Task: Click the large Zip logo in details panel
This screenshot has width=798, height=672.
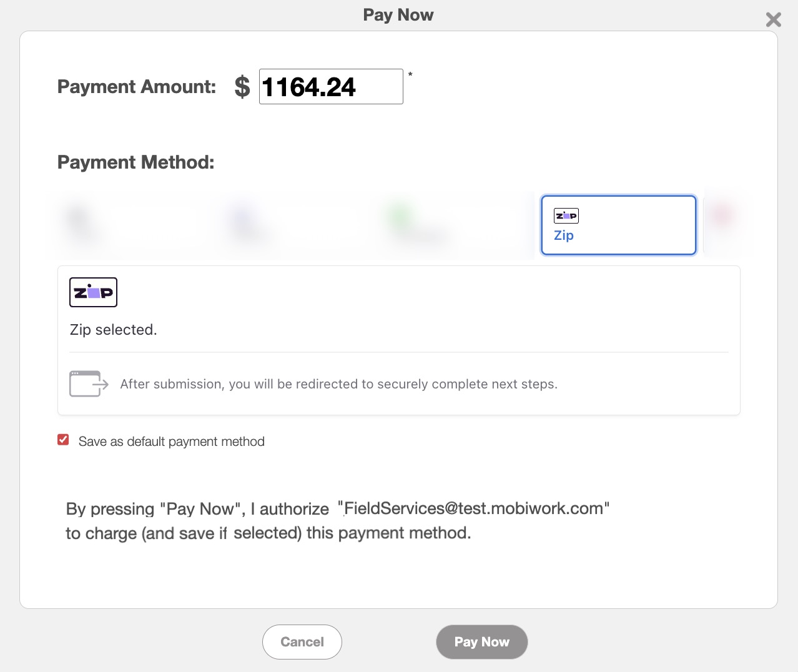Action: point(93,292)
